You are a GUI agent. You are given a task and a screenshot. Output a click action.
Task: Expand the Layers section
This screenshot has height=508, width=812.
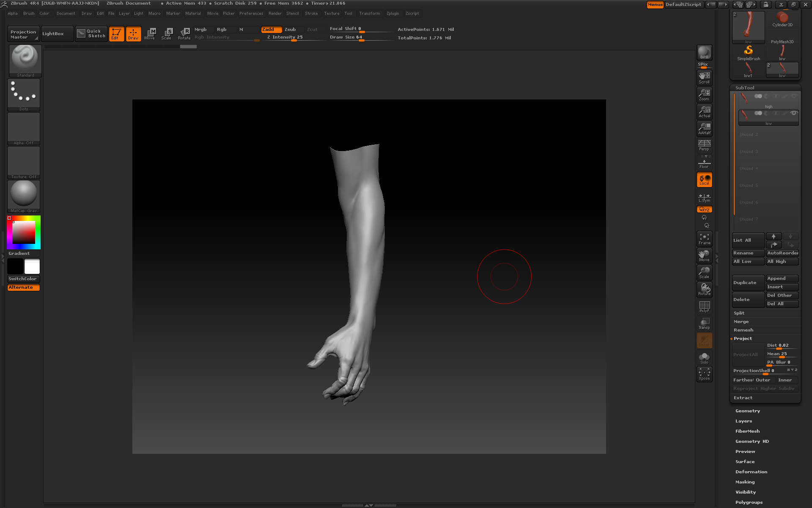pyautogui.click(x=743, y=421)
